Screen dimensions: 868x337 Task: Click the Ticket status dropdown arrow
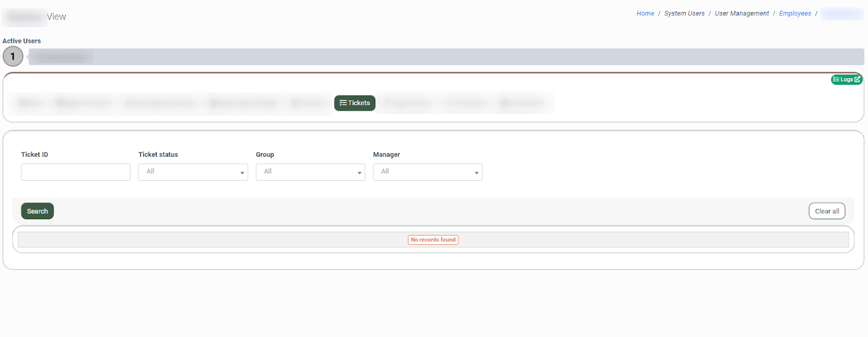pyautogui.click(x=242, y=173)
